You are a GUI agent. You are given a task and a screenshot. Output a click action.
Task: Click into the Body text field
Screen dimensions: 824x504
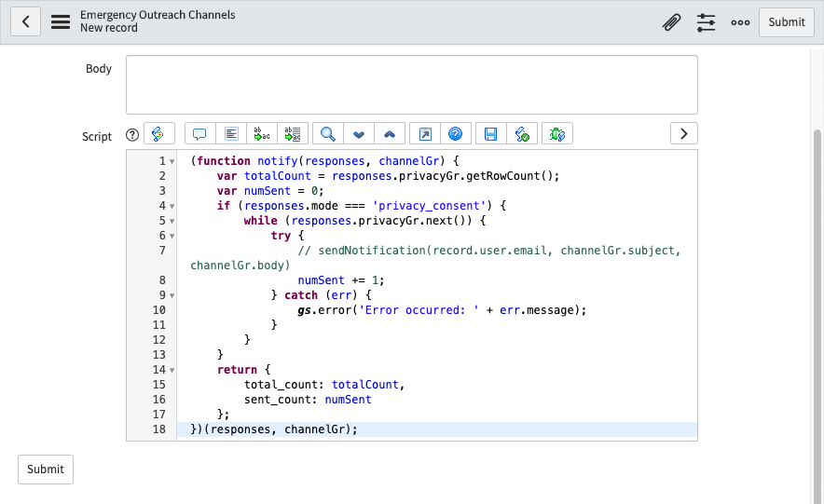pos(412,85)
